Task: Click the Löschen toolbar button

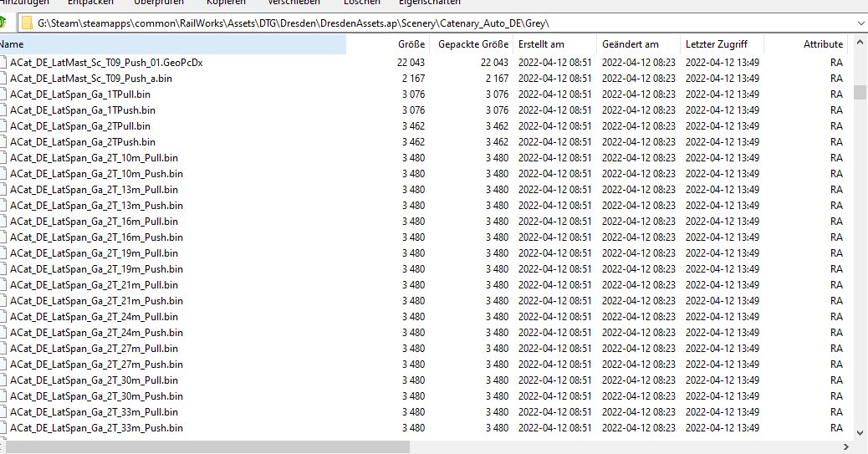Action: coord(361,3)
